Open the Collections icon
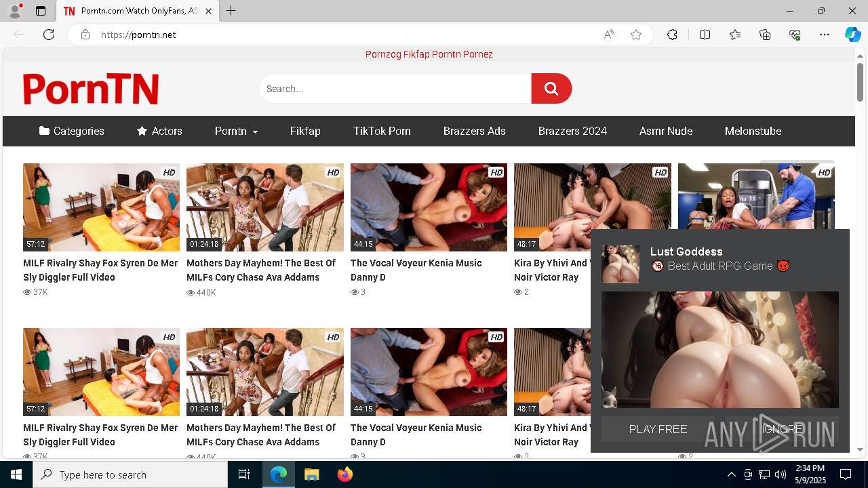Image resolution: width=868 pixels, height=488 pixels. [x=765, y=35]
